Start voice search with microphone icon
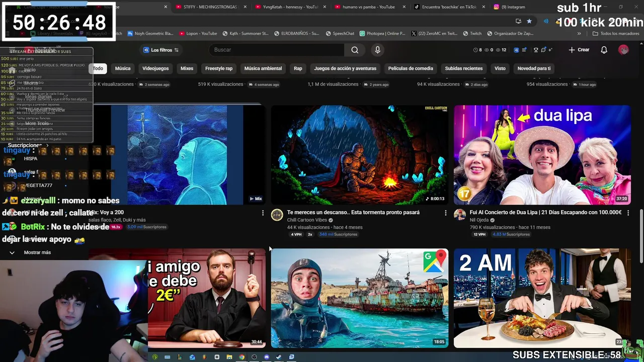Viewport: 644px width, 362px height. [377, 50]
